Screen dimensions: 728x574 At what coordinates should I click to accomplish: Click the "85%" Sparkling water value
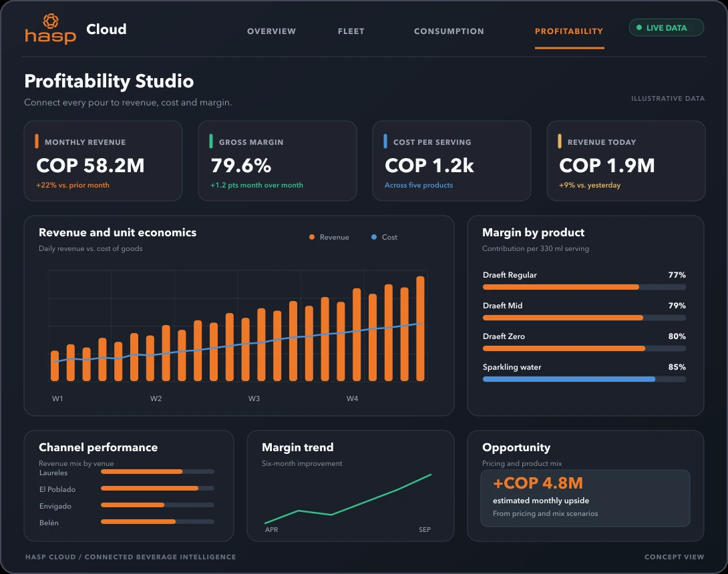coord(677,366)
